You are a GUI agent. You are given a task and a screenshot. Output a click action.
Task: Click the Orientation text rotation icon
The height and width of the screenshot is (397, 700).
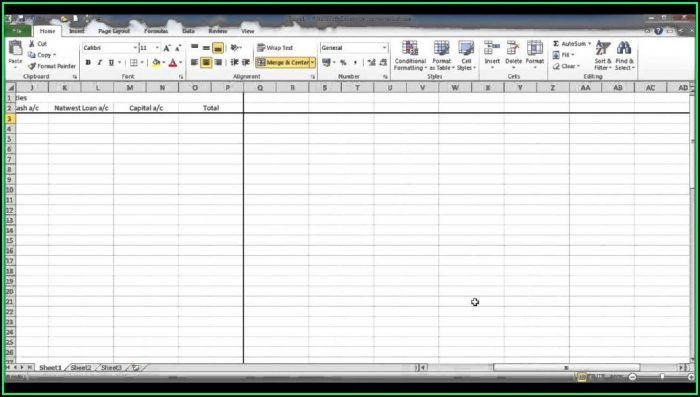point(234,48)
